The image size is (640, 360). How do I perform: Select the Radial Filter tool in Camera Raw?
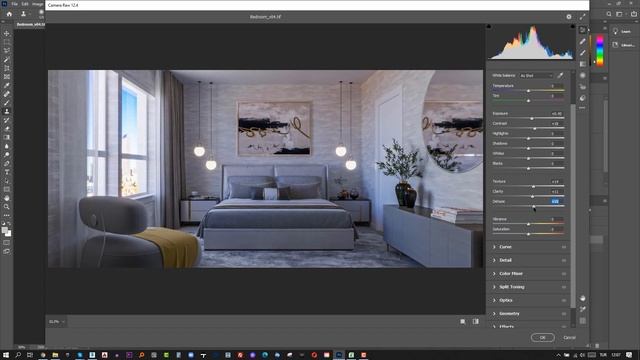coord(582,76)
